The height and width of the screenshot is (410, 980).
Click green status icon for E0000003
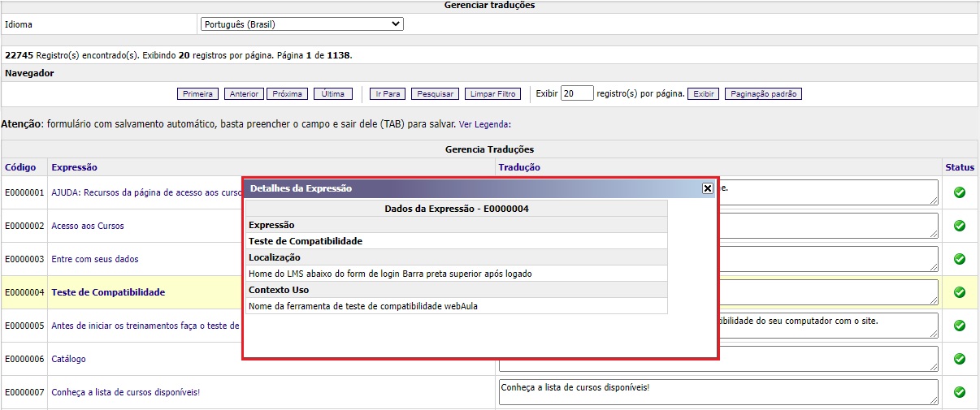point(959,259)
